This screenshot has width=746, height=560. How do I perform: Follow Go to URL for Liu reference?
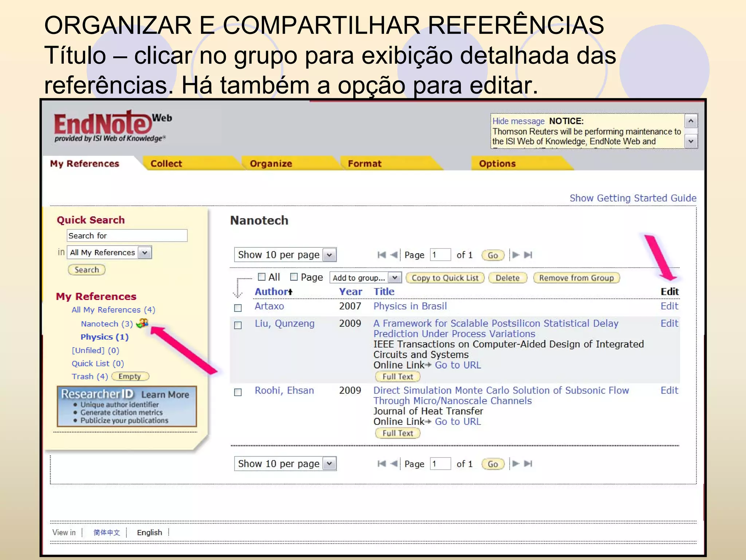(458, 365)
